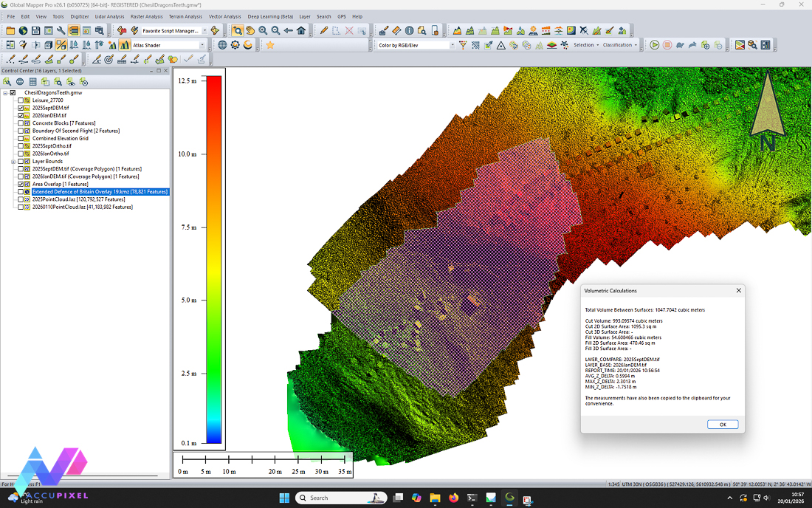Click the globe projection icon in toolbar

pos(222,45)
